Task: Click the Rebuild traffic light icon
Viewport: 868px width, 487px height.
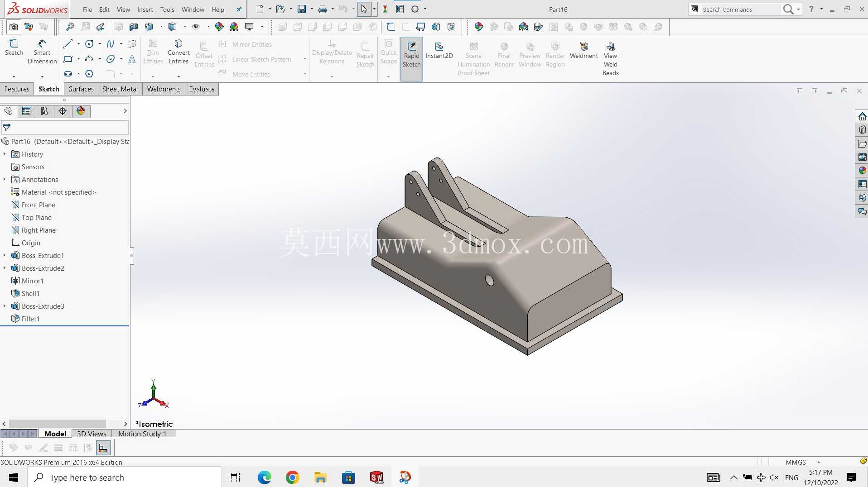Action: pyautogui.click(x=385, y=9)
